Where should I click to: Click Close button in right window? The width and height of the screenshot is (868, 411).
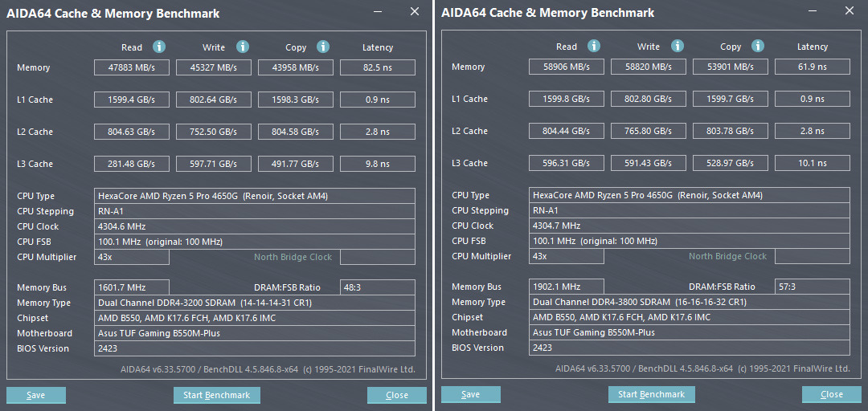832,394
